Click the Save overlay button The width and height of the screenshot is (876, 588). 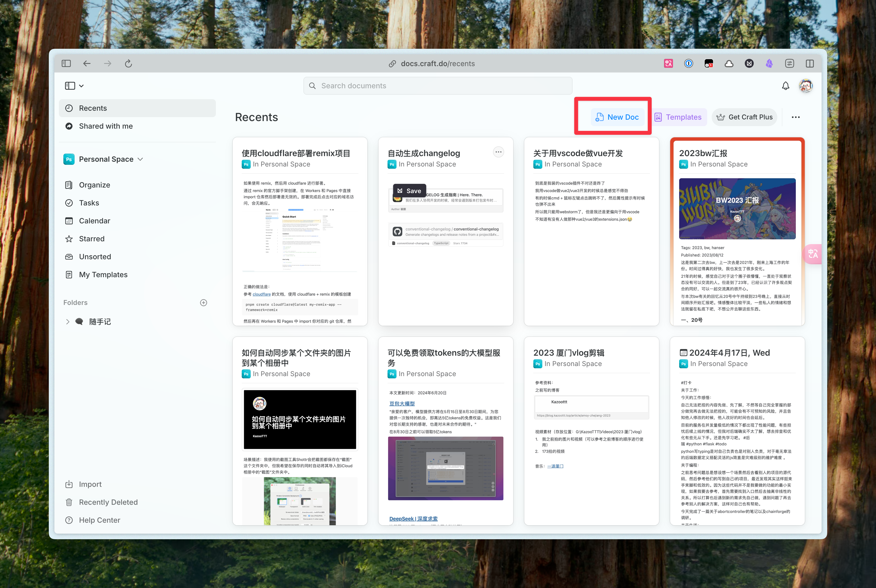(410, 191)
